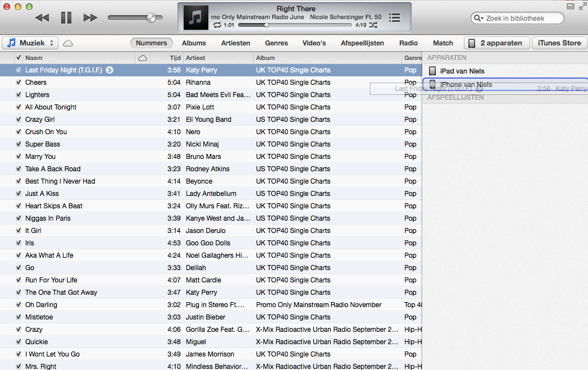Toggle the shuffle icon

(373, 25)
